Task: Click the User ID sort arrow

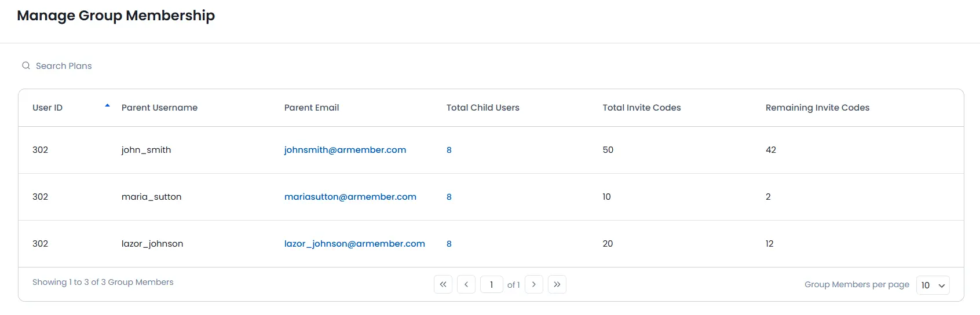Action: pyautogui.click(x=107, y=106)
